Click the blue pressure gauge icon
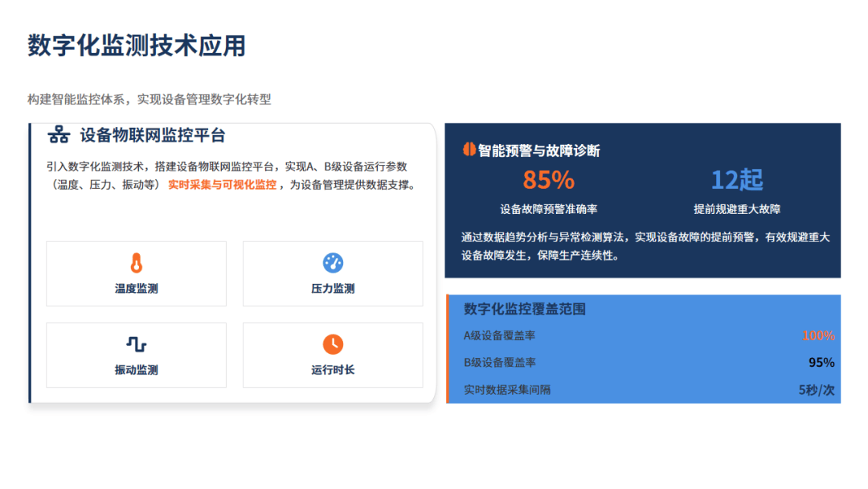The height and width of the screenshot is (489, 868). coord(333,263)
